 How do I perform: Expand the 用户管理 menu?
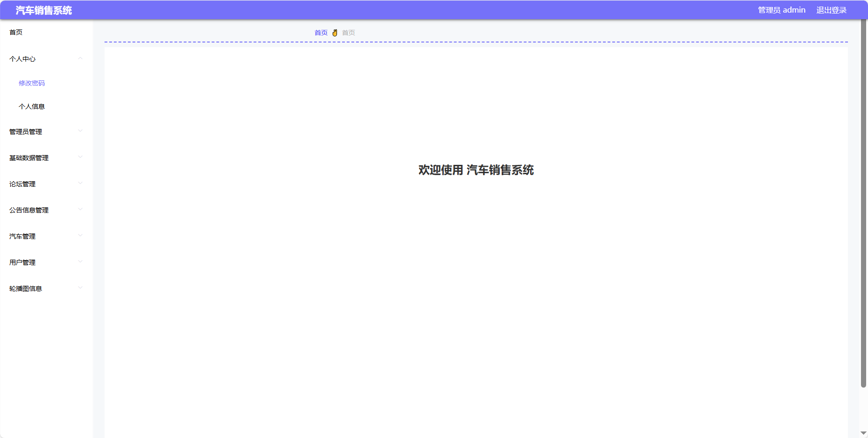click(x=47, y=262)
